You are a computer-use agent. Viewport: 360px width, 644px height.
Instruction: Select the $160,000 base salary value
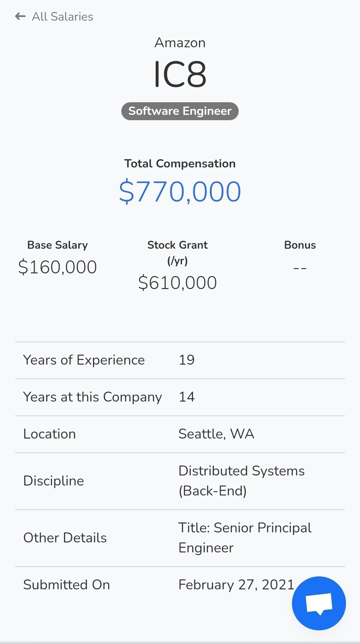(57, 267)
